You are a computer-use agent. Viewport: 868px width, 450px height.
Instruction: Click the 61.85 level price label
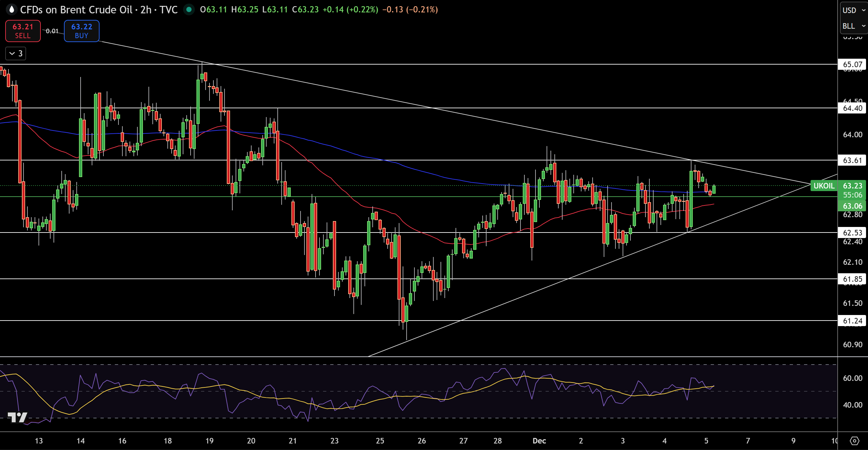click(852, 279)
